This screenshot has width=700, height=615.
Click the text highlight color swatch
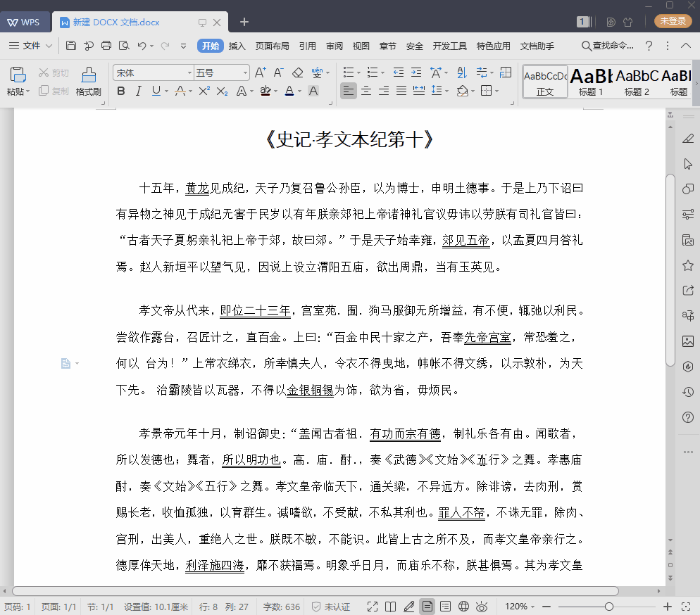coord(265,91)
